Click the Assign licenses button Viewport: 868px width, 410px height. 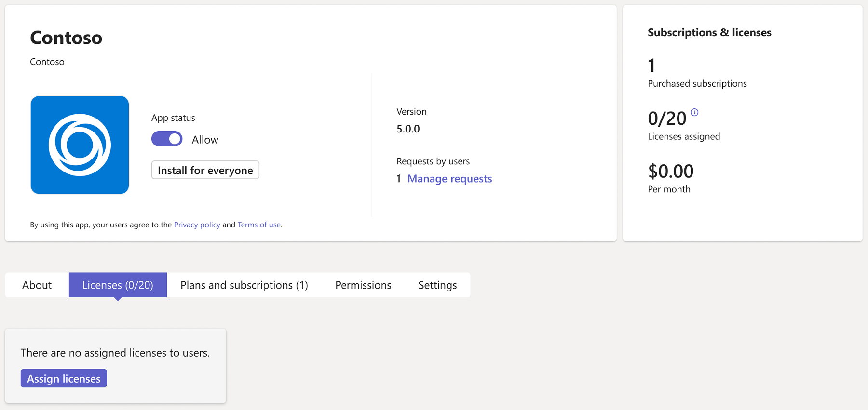[64, 378]
